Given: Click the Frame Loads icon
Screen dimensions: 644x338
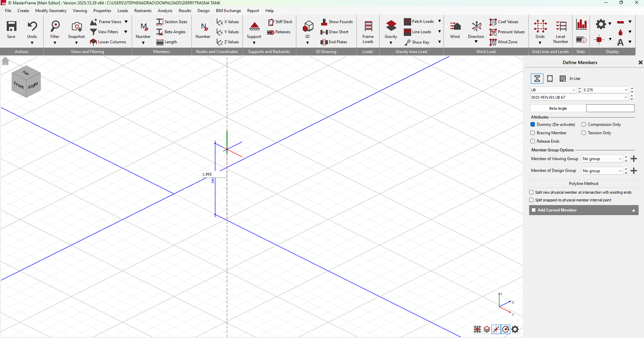Looking at the screenshot, I should 368,27.
